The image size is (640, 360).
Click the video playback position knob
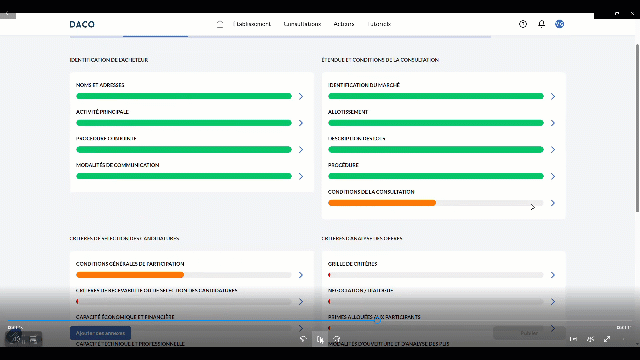pos(378,320)
